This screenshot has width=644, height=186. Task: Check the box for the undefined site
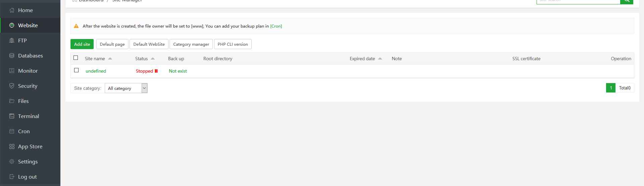pos(77,70)
